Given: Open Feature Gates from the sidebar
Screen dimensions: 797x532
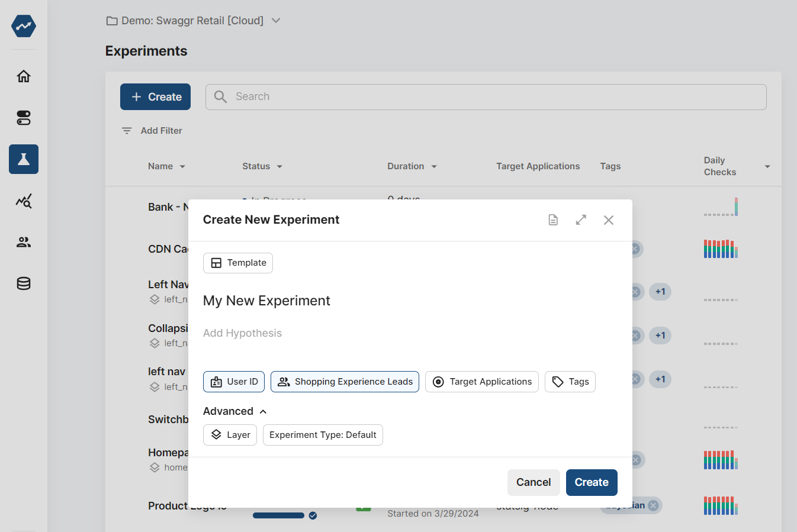Looking at the screenshot, I should (x=23, y=118).
